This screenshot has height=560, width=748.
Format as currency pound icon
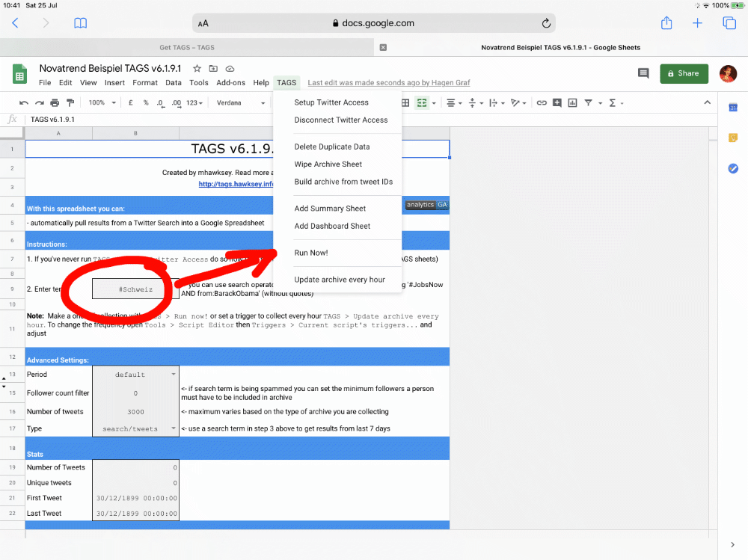pyautogui.click(x=130, y=102)
